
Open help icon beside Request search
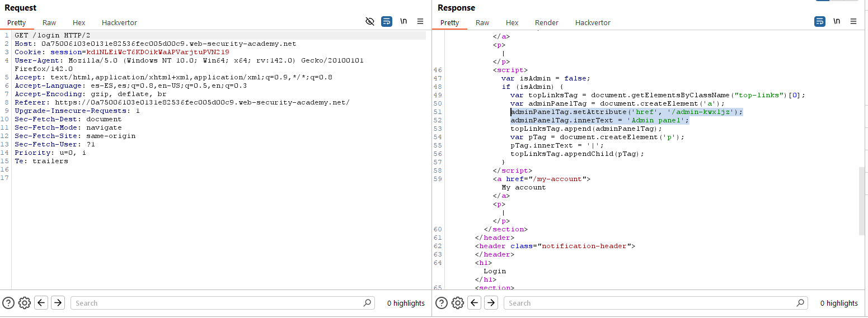coord(8,303)
